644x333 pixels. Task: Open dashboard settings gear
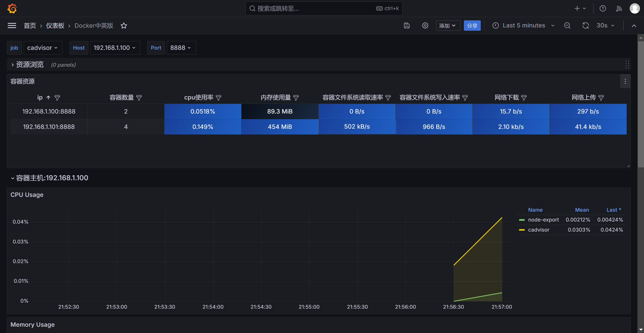pos(425,25)
